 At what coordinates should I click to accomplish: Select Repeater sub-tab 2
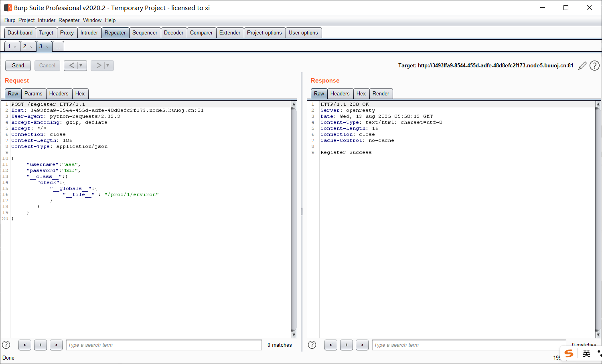24,47
